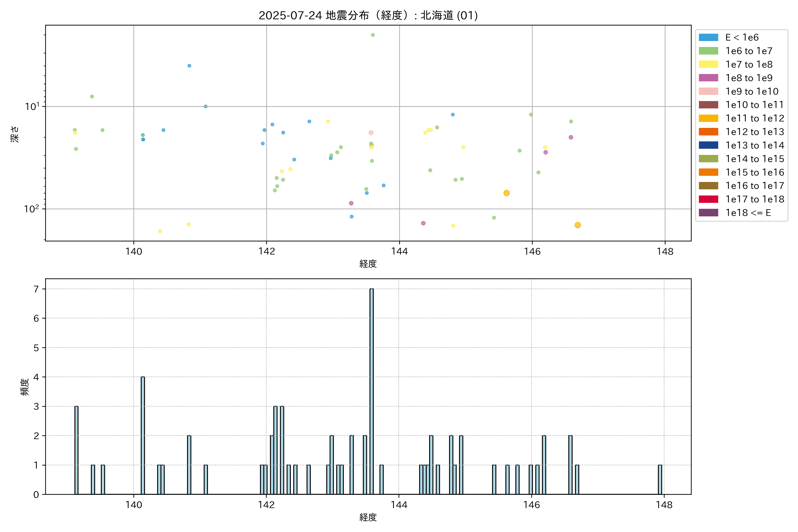Screen dimensions: 798x532
Task: Click the green '1e6 to 1e7' legend swatch
Action: [x=708, y=51]
